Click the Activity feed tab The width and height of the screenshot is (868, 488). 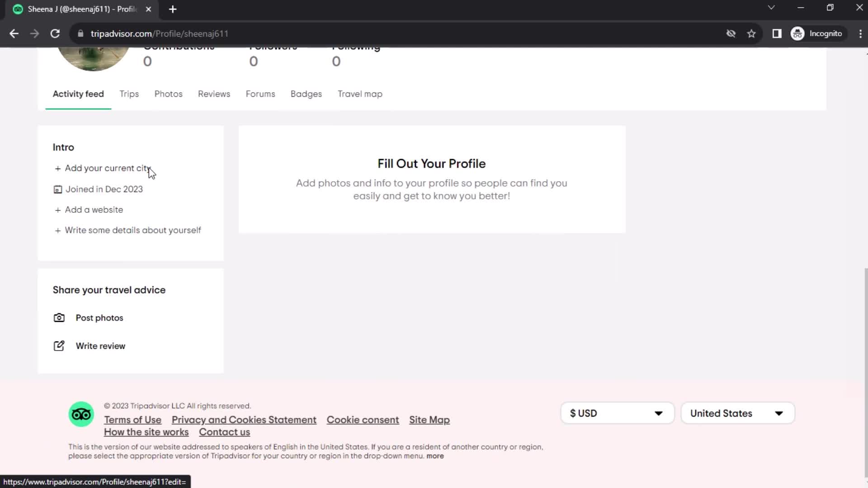pos(78,94)
